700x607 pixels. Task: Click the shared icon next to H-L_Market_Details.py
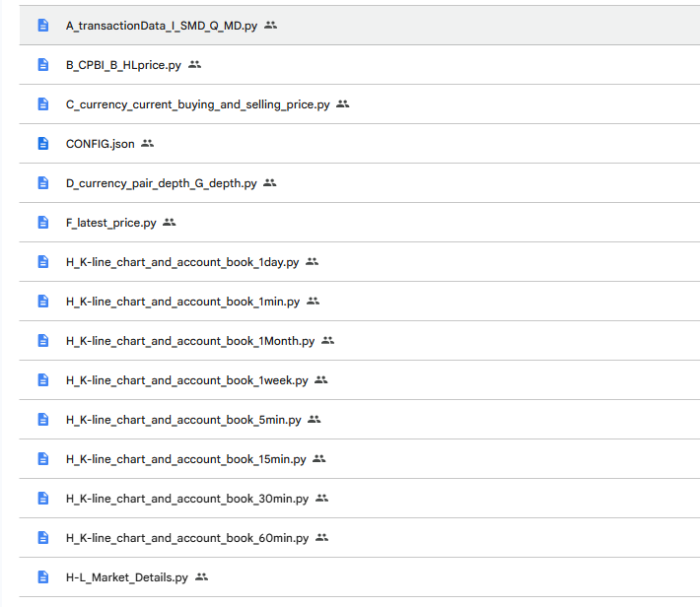202,577
